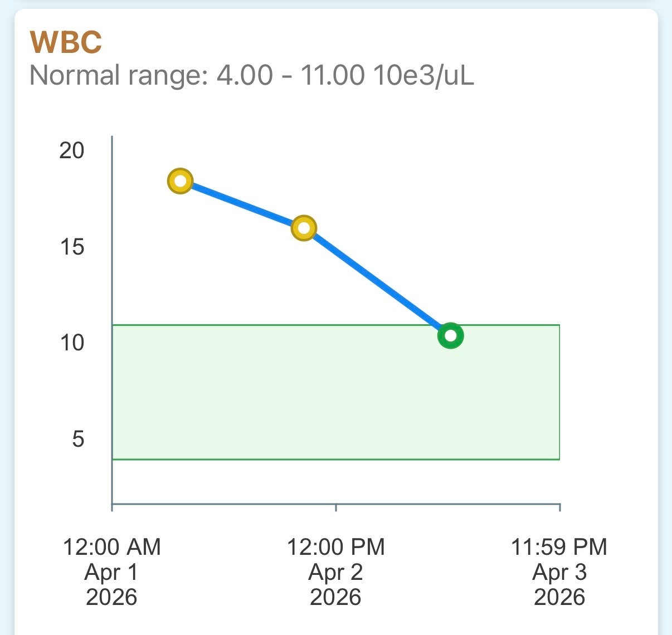Click the 5 label on the y-axis
This screenshot has height=635, width=672.
coord(78,439)
